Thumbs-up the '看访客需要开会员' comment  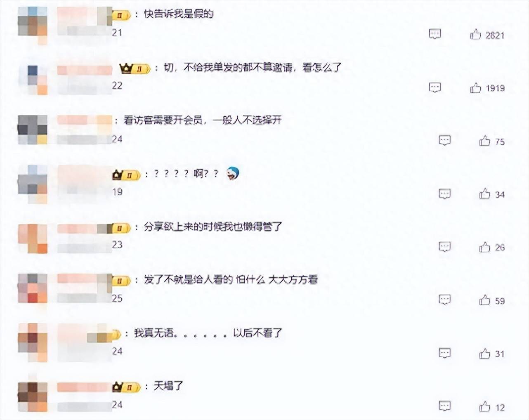(485, 141)
